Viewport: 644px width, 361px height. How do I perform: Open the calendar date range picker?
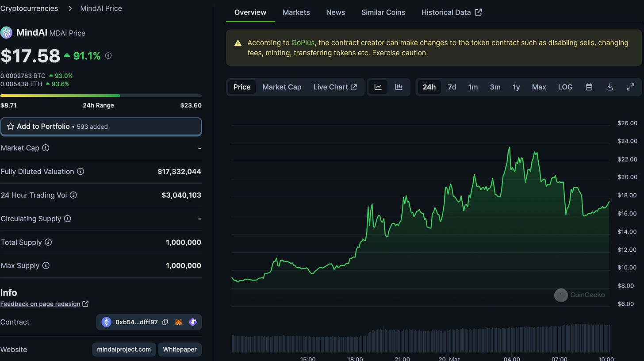click(589, 87)
